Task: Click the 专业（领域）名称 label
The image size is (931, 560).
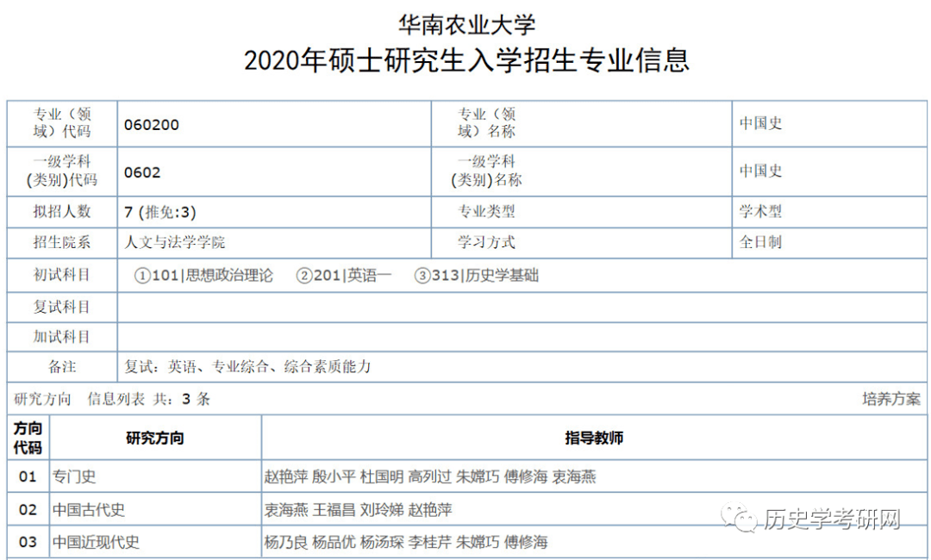Action: click(487, 123)
